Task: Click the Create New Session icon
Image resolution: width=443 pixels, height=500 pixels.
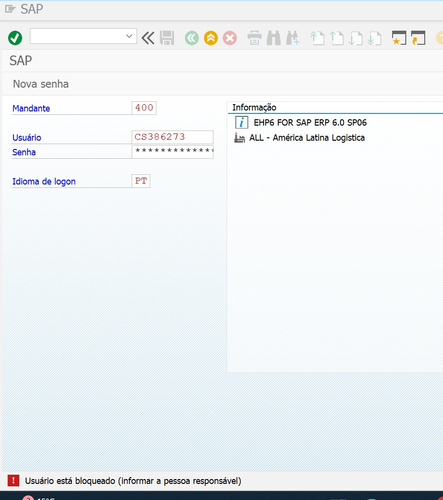Action: [x=399, y=38]
